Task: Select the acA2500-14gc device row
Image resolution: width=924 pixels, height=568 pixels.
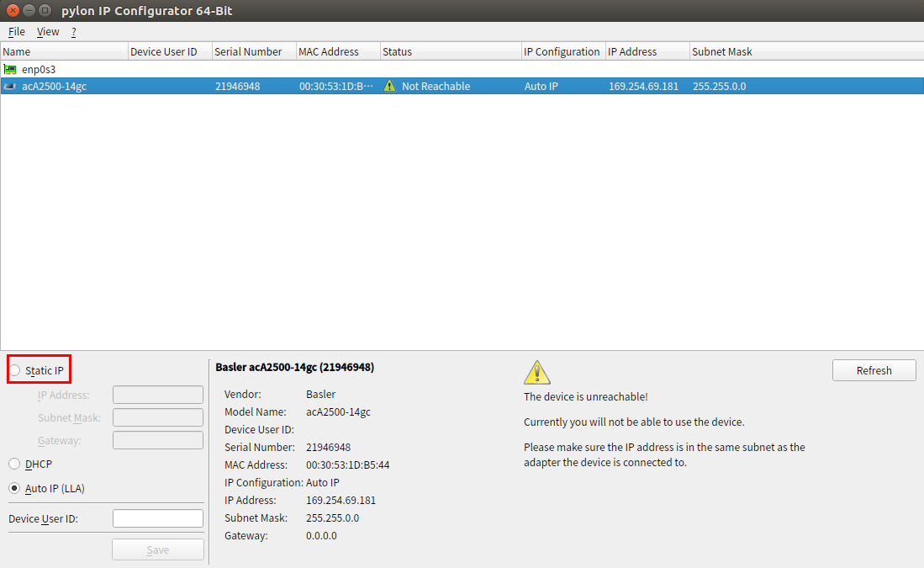Action: click(x=462, y=86)
